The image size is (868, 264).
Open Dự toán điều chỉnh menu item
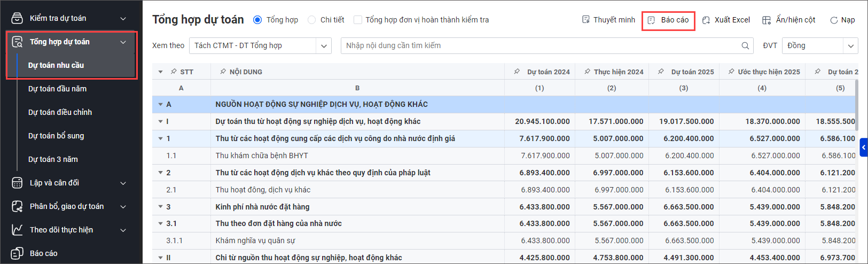coord(60,112)
